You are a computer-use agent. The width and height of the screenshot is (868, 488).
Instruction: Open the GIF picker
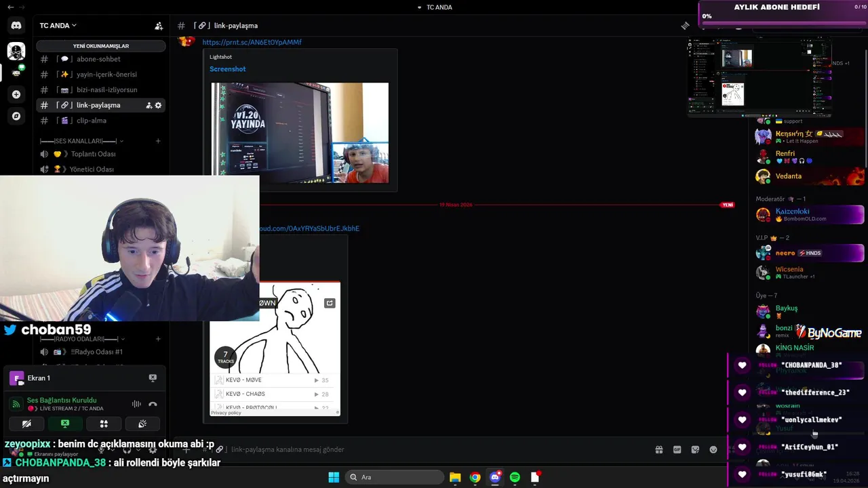coord(677,449)
